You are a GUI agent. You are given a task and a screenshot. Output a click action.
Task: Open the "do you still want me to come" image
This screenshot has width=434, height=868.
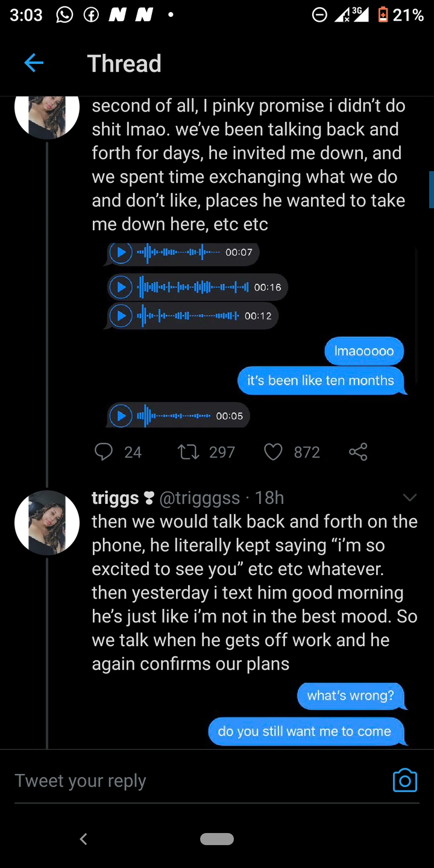[x=305, y=731]
